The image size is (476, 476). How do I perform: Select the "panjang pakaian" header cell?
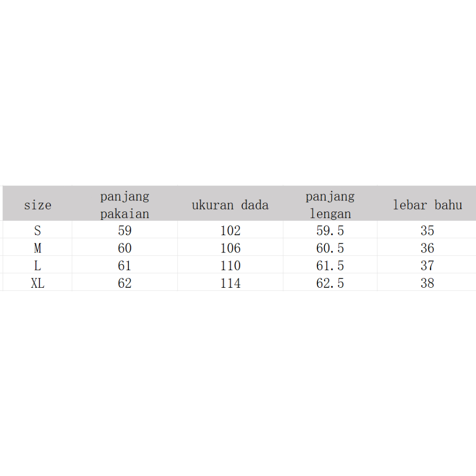(125, 205)
